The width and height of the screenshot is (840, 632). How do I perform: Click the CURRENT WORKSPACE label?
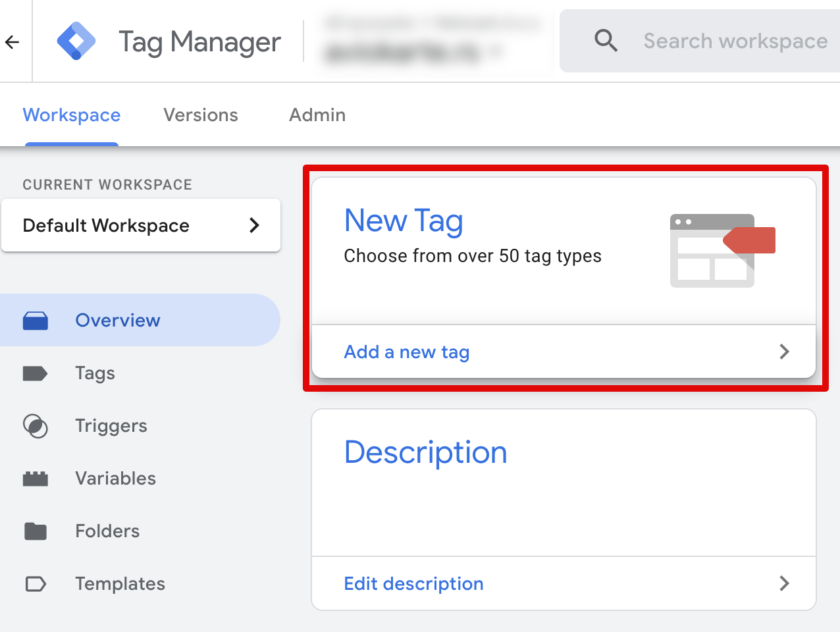click(x=107, y=185)
